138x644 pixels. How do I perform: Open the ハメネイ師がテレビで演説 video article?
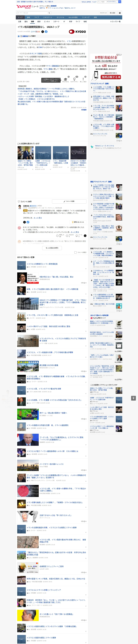48,327
